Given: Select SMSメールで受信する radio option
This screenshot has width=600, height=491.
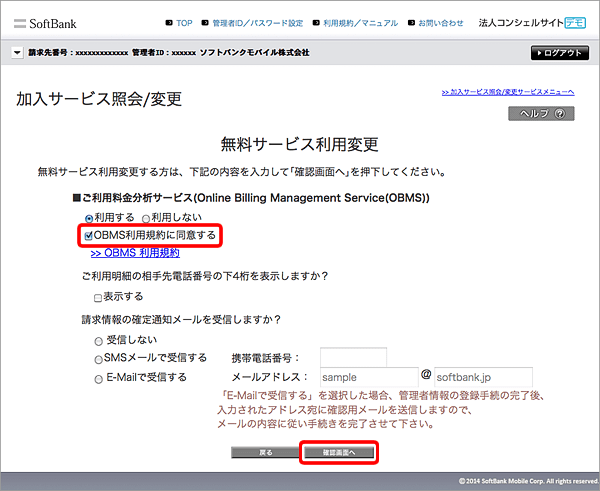Looking at the screenshot, I should click(x=97, y=358).
